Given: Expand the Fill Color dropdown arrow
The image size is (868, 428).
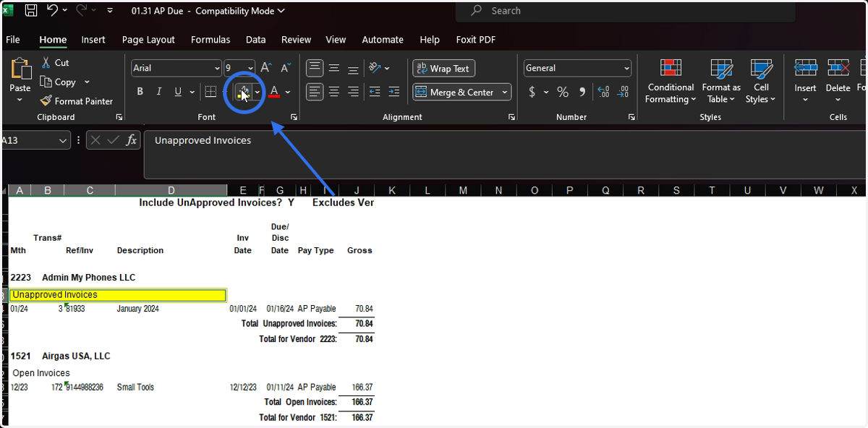Looking at the screenshot, I should point(257,92).
